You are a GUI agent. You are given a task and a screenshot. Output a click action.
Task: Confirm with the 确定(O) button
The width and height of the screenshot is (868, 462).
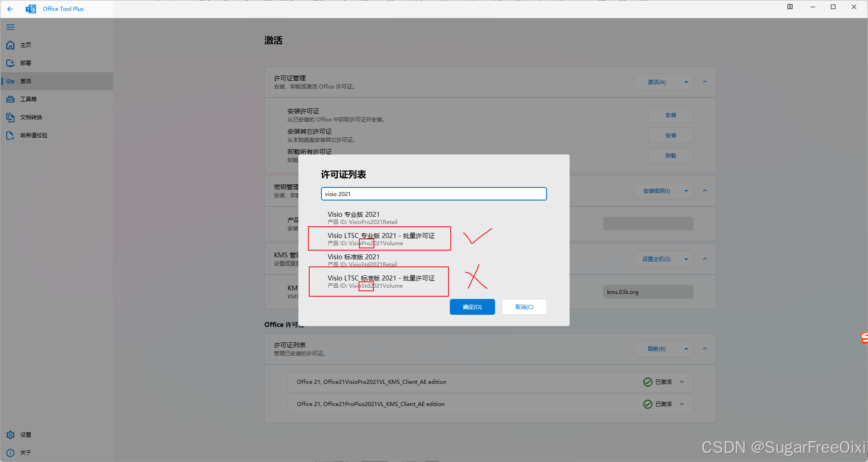point(472,307)
